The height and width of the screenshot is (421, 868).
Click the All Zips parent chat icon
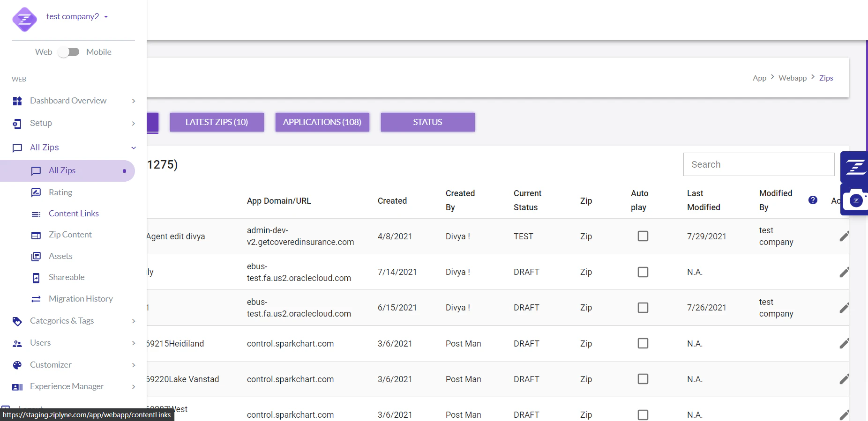coord(17,148)
